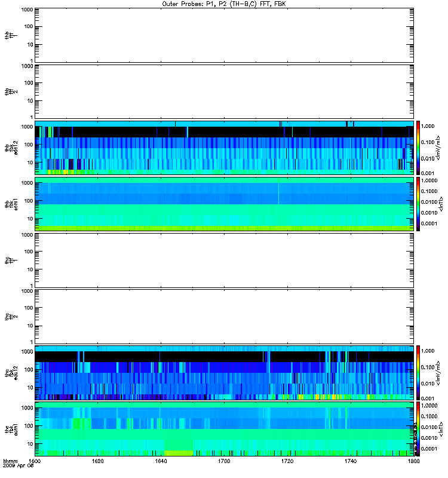Click the 'hhmm' axis unit label
The image size is (448, 478).
[10, 461]
